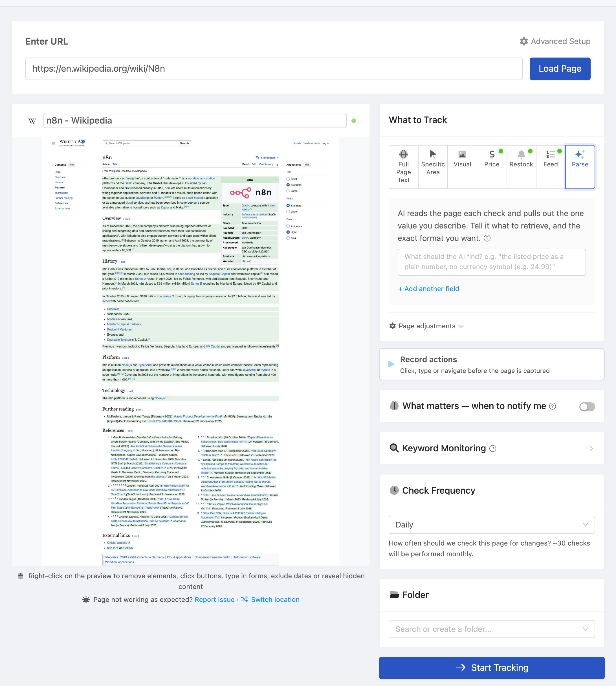Image resolution: width=616 pixels, height=686 pixels.
Task: Switch to Visual tracking tab
Action: pos(462,167)
